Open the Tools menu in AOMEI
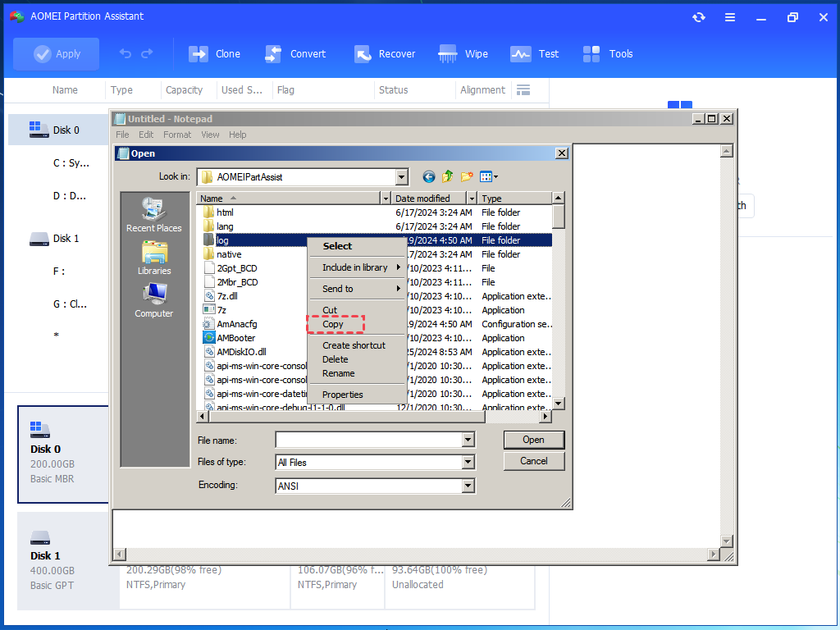This screenshot has height=630, width=840. (x=608, y=53)
